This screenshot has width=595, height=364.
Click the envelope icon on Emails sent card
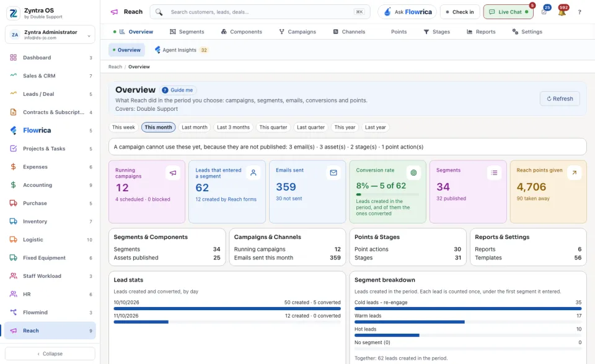(333, 173)
